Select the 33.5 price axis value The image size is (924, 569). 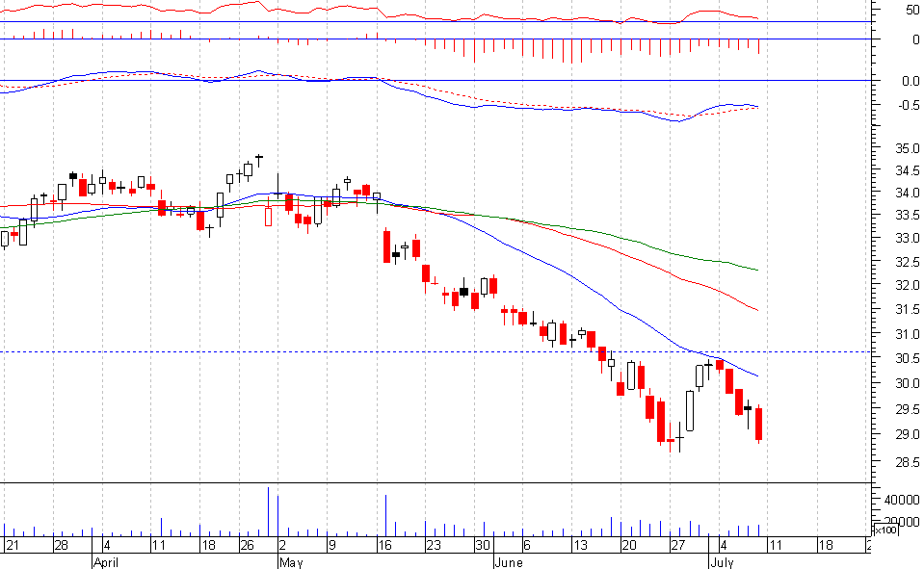pyautogui.click(x=908, y=216)
